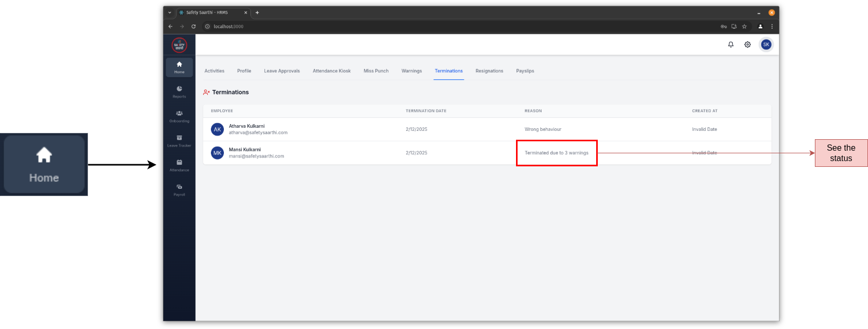
Task: Open Attendance from the sidebar
Action: [x=179, y=165]
